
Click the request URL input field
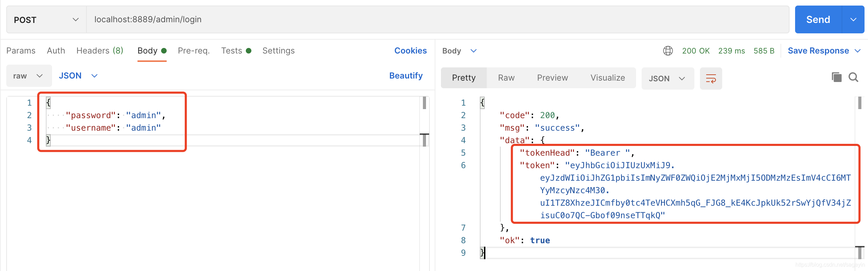(x=437, y=19)
